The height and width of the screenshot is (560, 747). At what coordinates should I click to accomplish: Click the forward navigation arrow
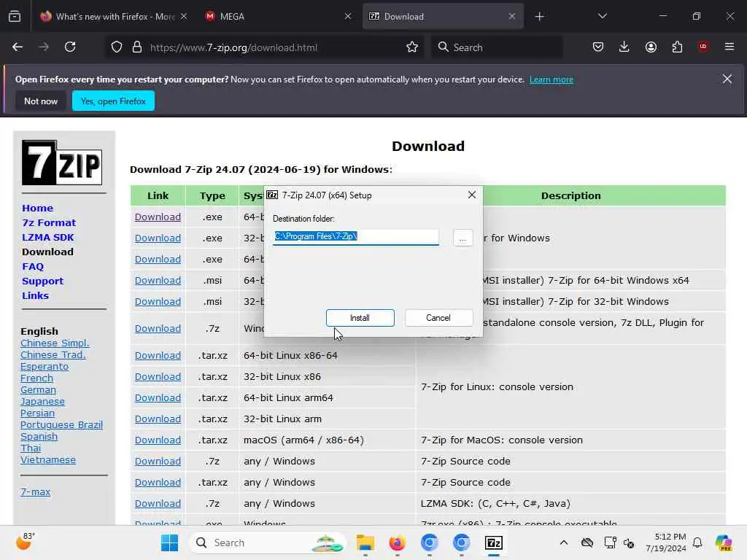click(44, 47)
